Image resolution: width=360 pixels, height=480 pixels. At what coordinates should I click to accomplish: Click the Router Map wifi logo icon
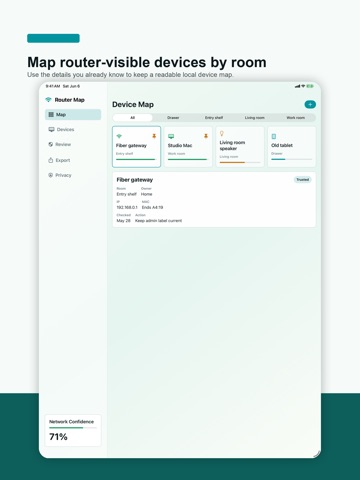point(48,100)
